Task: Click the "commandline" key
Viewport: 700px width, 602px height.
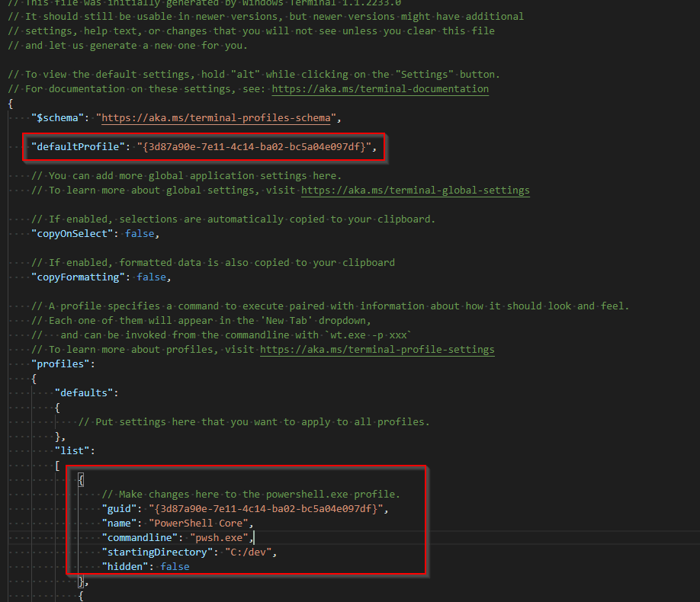Action: click(140, 538)
